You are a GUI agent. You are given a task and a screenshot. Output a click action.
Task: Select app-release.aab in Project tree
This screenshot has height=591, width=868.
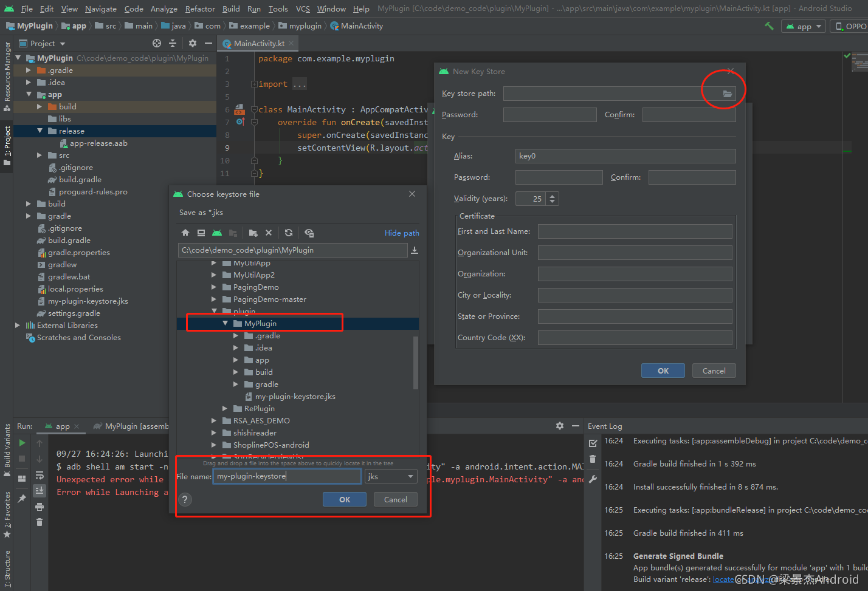(98, 143)
